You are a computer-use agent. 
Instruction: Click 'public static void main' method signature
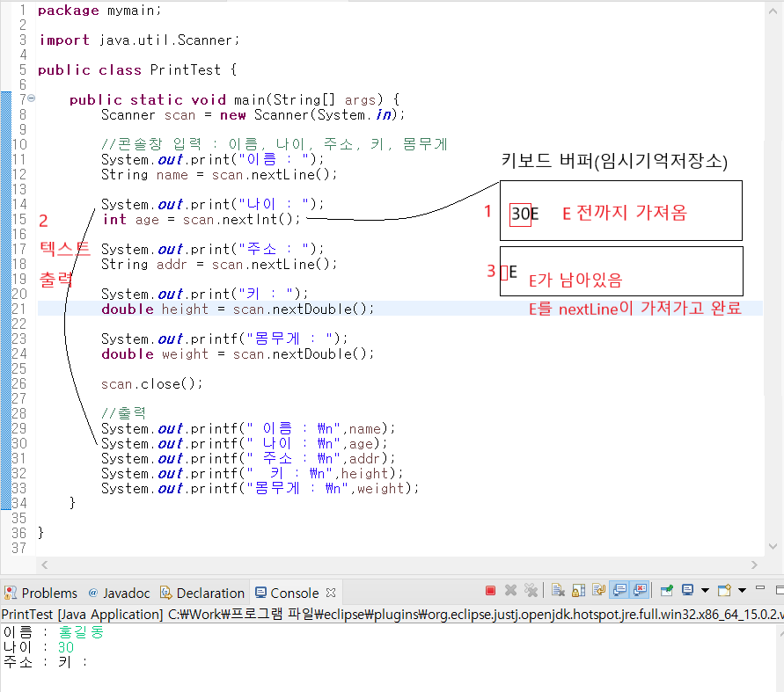click(x=235, y=100)
